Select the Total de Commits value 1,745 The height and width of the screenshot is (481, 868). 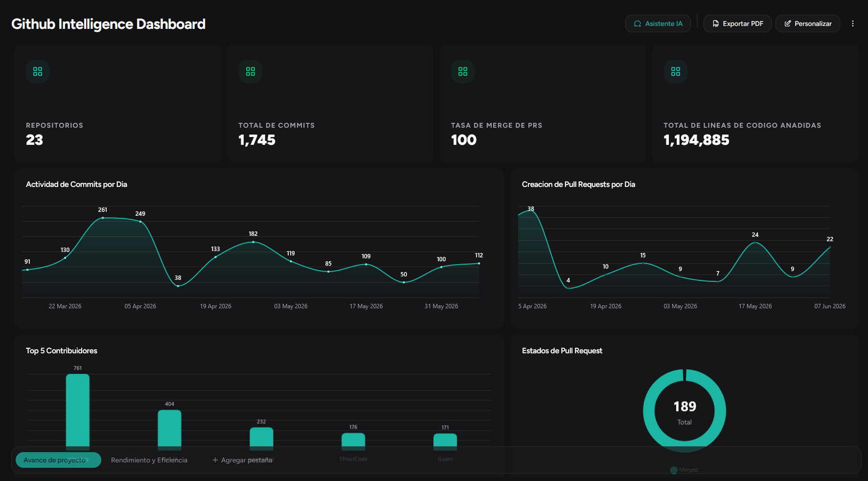coord(257,140)
